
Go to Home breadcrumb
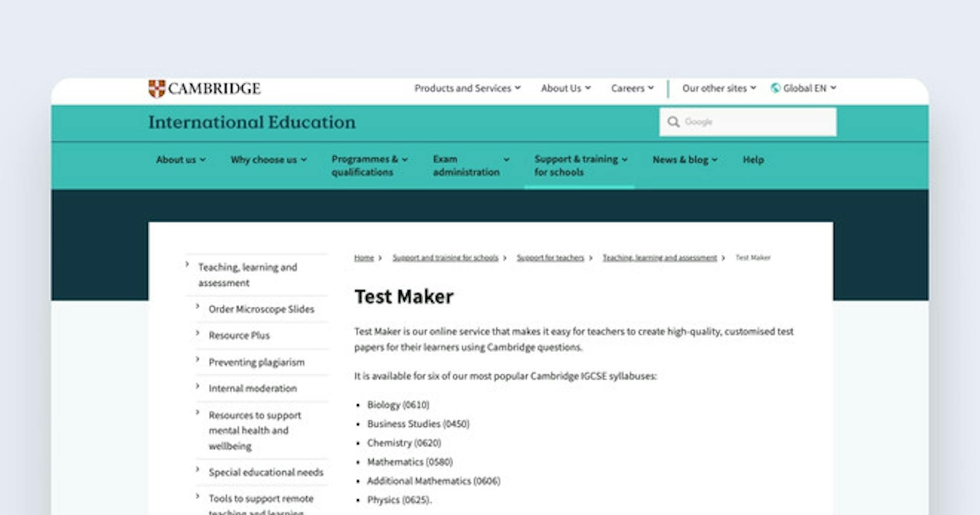click(364, 258)
